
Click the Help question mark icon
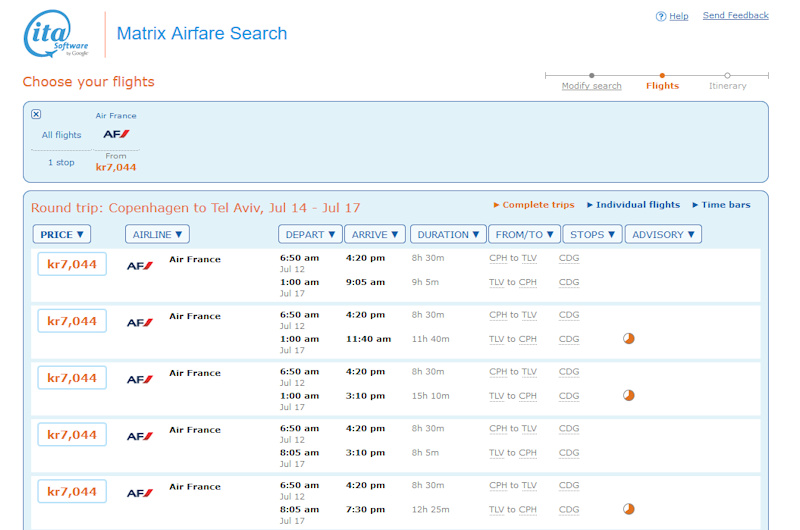661,16
